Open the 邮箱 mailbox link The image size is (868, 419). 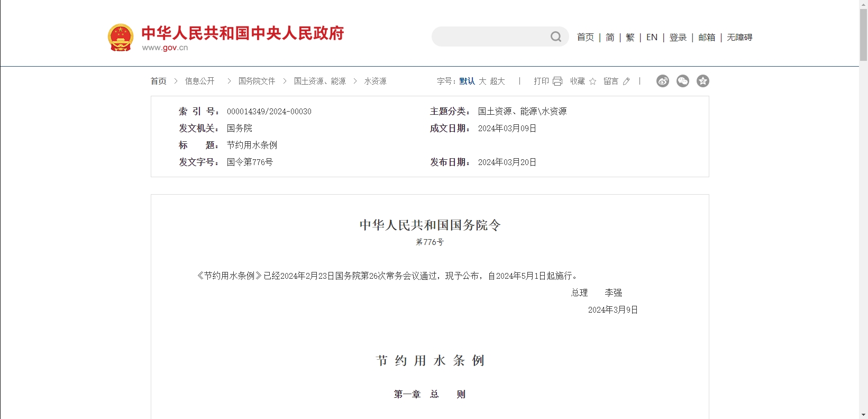coord(707,37)
